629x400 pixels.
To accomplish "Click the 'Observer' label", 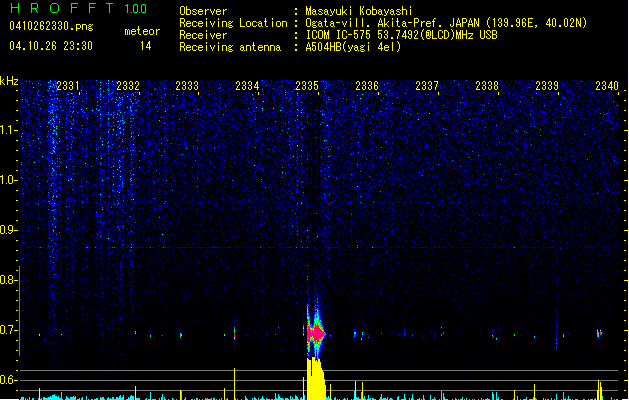I will [x=203, y=11].
